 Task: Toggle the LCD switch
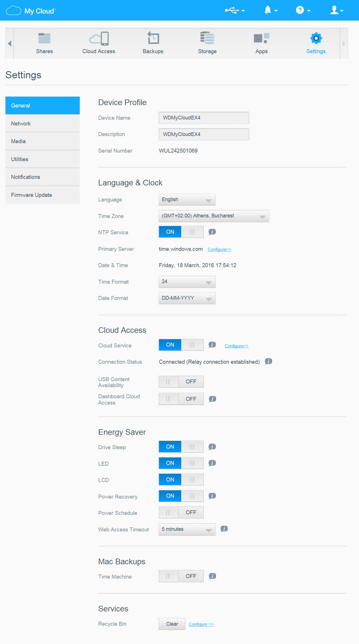click(181, 479)
